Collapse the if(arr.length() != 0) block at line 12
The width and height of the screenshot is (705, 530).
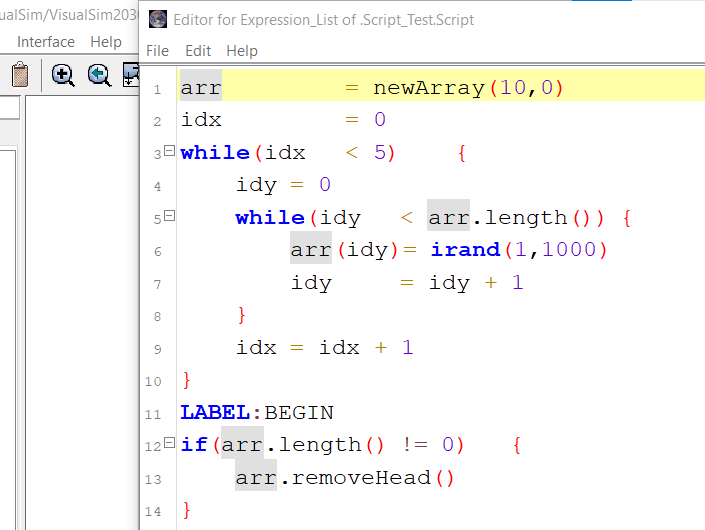click(x=169, y=443)
